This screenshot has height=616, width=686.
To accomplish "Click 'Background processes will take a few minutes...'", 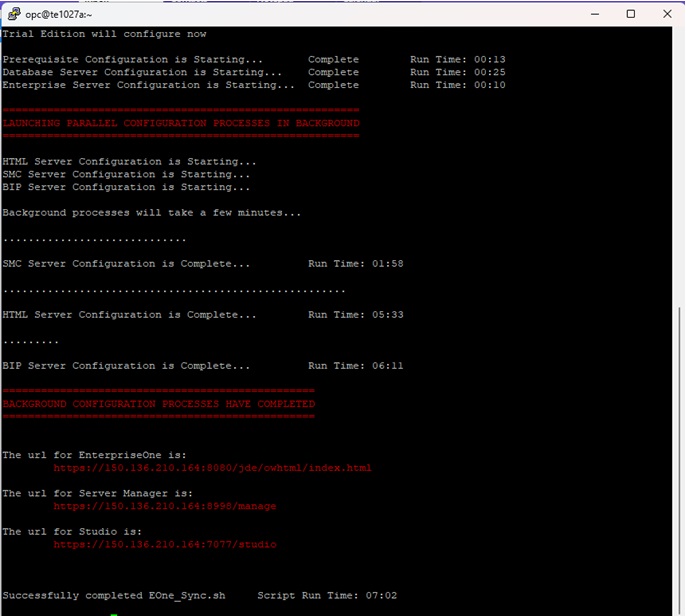I will tap(151, 213).
